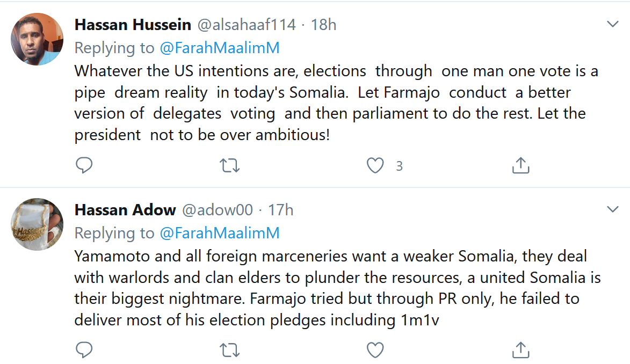This screenshot has height=364, width=630.
Task: Share Hassan Hussein's tweet
Action: tap(520, 166)
